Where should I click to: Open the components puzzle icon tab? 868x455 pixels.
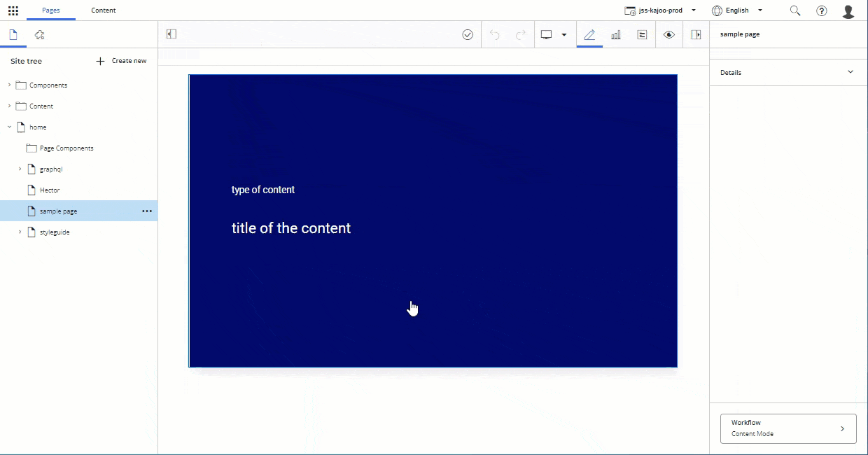39,34
